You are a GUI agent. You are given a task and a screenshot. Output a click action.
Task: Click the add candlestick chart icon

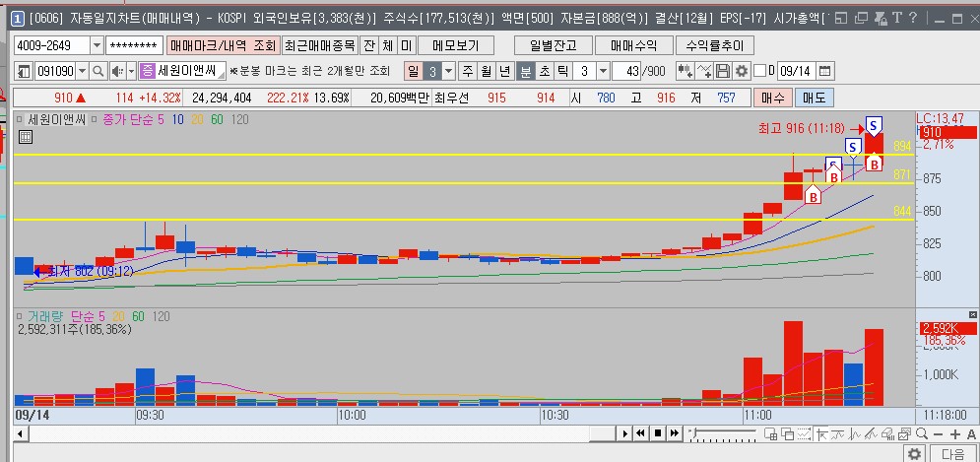click(x=686, y=71)
